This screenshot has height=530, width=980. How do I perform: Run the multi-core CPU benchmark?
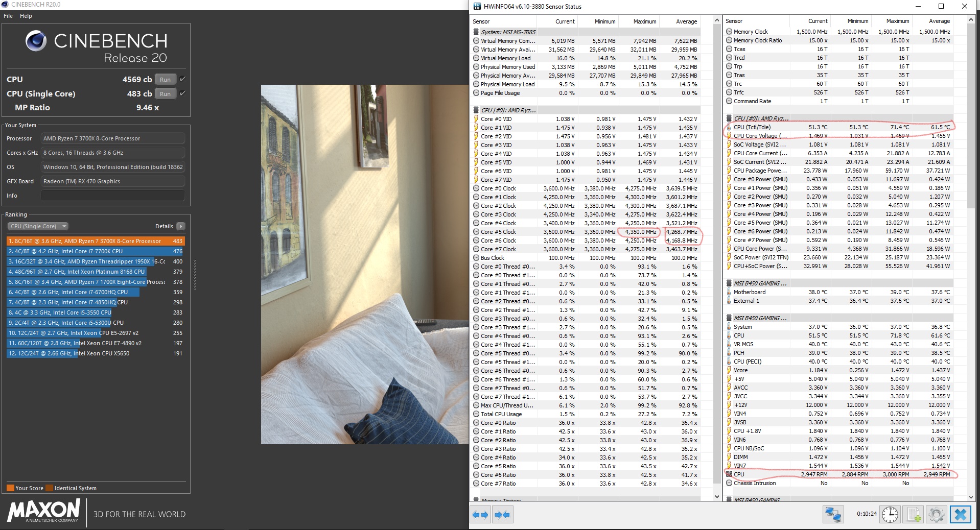tap(166, 79)
